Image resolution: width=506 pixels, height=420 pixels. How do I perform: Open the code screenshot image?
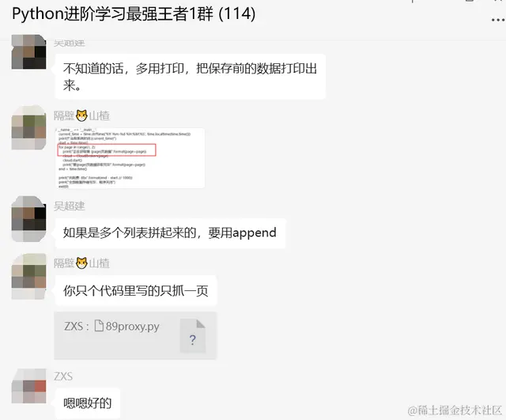click(130, 158)
